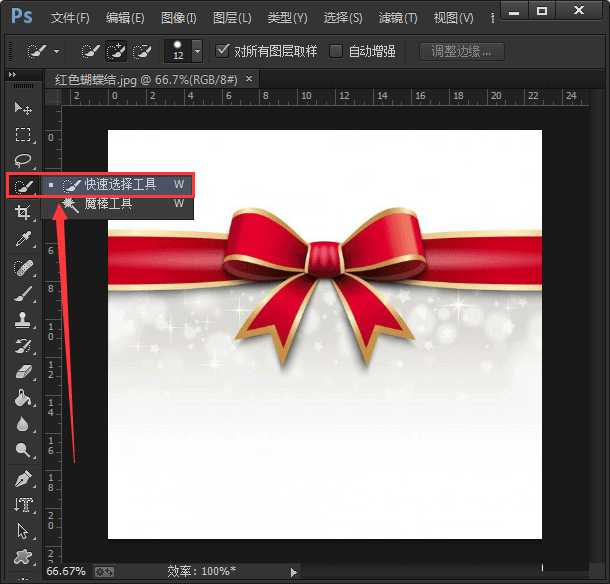Select the Eyedropper tool
This screenshot has width=610, height=584.
tap(23, 238)
